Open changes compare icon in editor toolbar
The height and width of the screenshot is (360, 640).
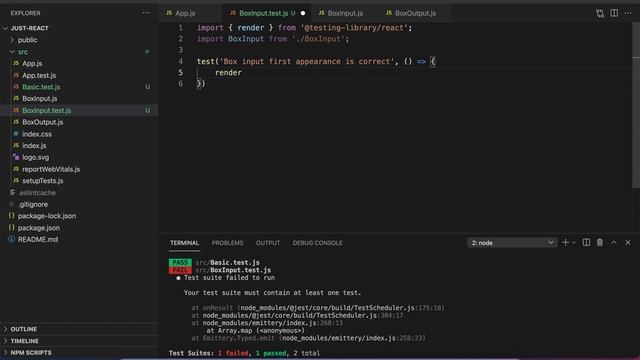[600, 13]
